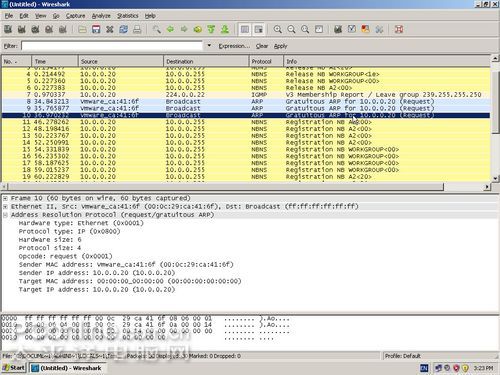
Task: Jump to last packet icon
Action: point(225,29)
